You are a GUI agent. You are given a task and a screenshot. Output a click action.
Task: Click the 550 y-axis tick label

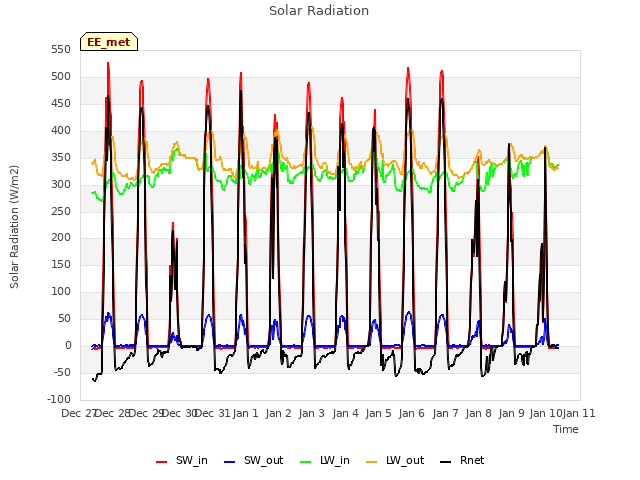(x=61, y=49)
